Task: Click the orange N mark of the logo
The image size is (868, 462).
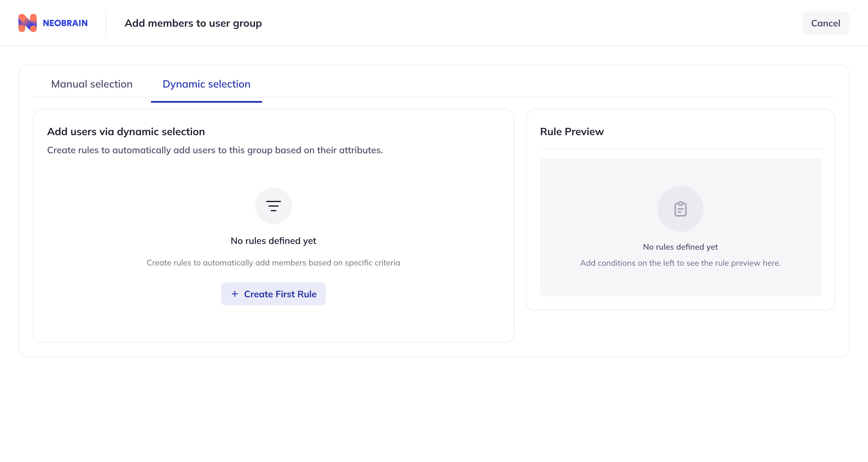Action: coord(28,23)
